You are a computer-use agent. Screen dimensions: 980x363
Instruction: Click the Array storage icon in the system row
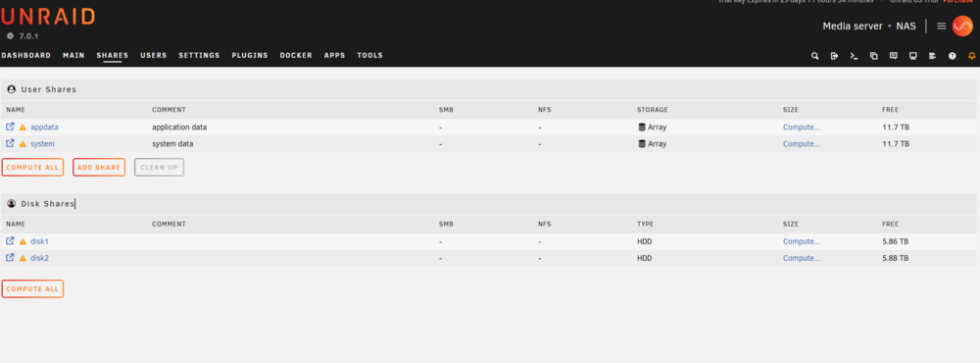click(x=641, y=144)
